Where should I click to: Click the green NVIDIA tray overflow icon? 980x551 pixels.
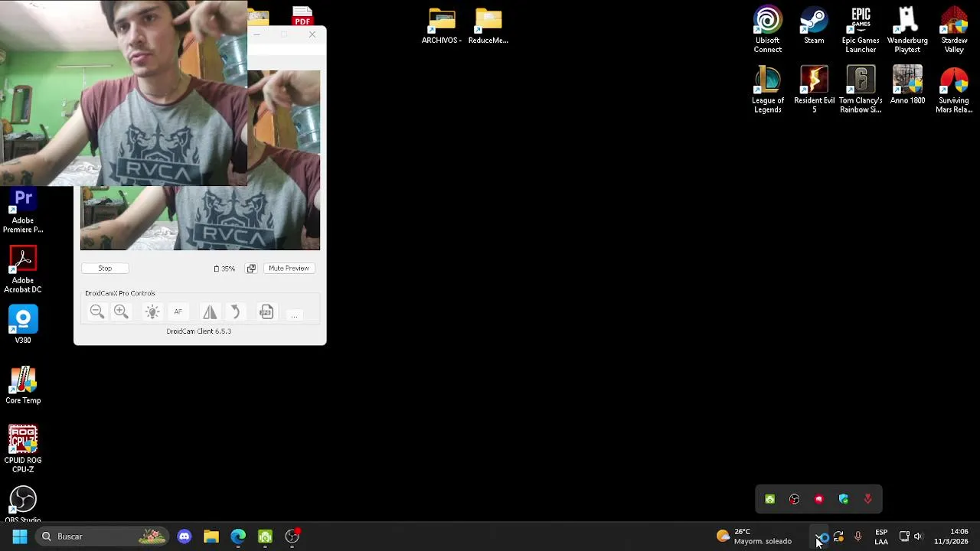point(769,499)
